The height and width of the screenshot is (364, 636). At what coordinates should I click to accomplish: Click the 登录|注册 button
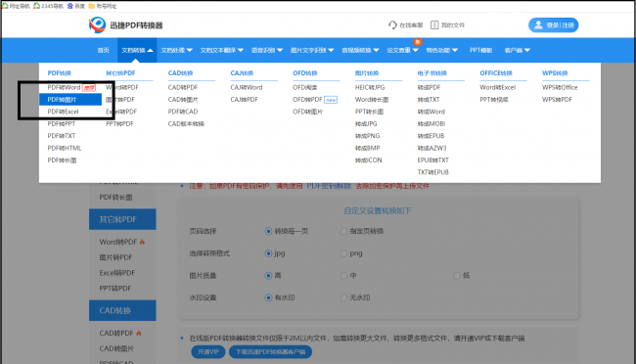(553, 25)
